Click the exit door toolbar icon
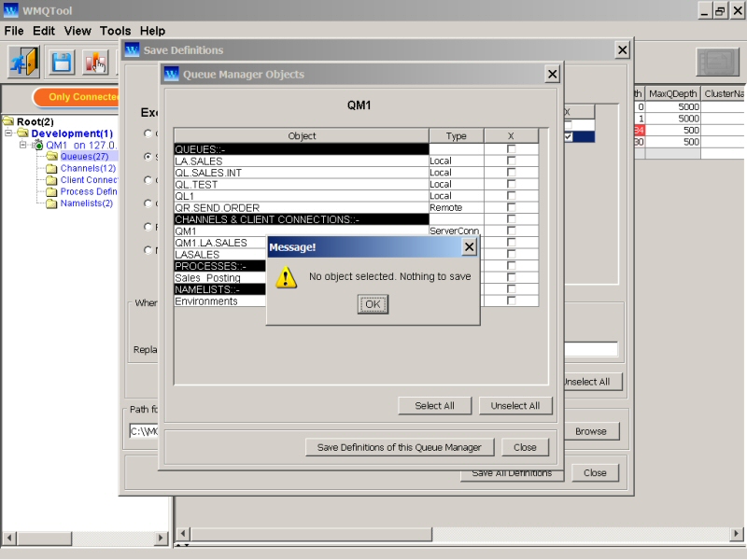 (x=24, y=62)
